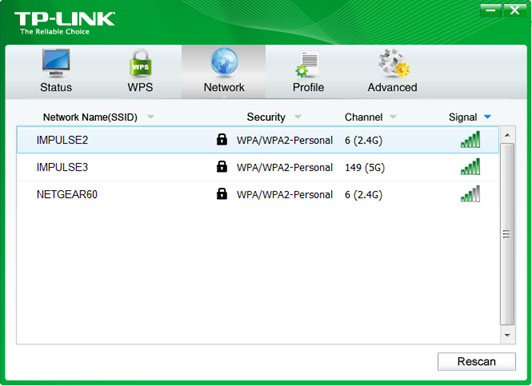
Task: Open the Profile tab
Action: (308, 72)
